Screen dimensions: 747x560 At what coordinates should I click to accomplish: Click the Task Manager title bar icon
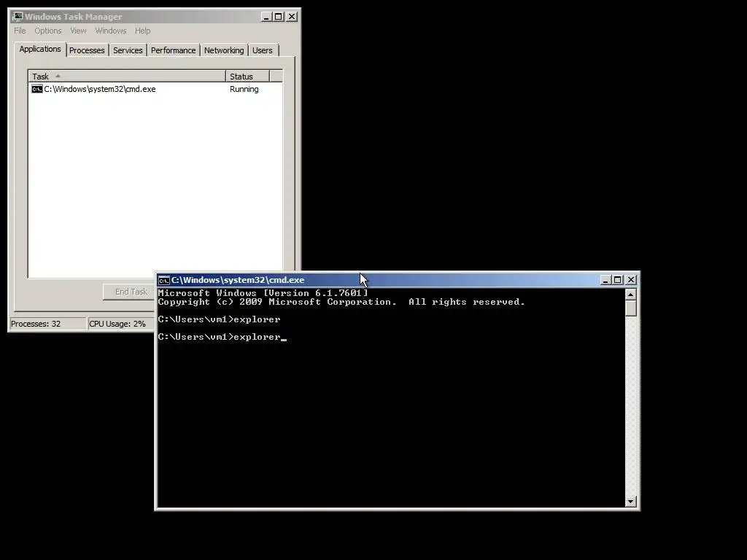[x=18, y=17]
